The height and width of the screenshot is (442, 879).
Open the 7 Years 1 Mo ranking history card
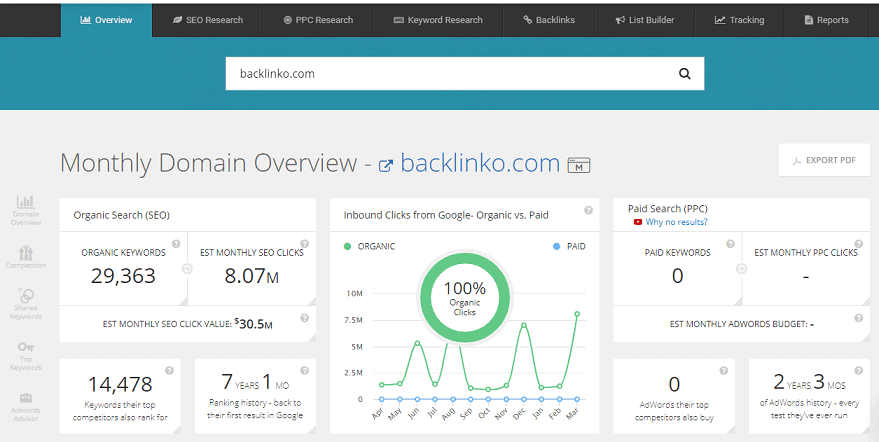[x=255, y=396]
